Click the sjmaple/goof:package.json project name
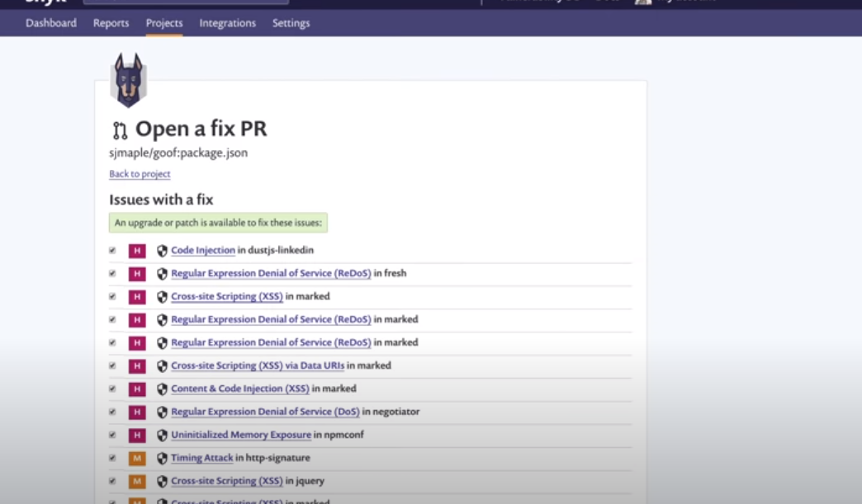Image resolution: width=862 pixels, height=504 pixels. [x=178, y=153]
